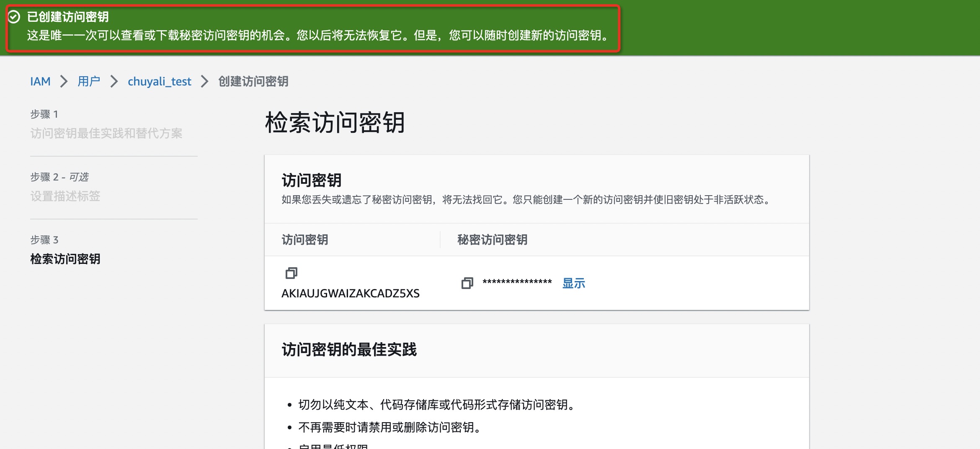Copy the masked secret access key
This screenshot has height=449, width=980.
click(x=467, y=283)
